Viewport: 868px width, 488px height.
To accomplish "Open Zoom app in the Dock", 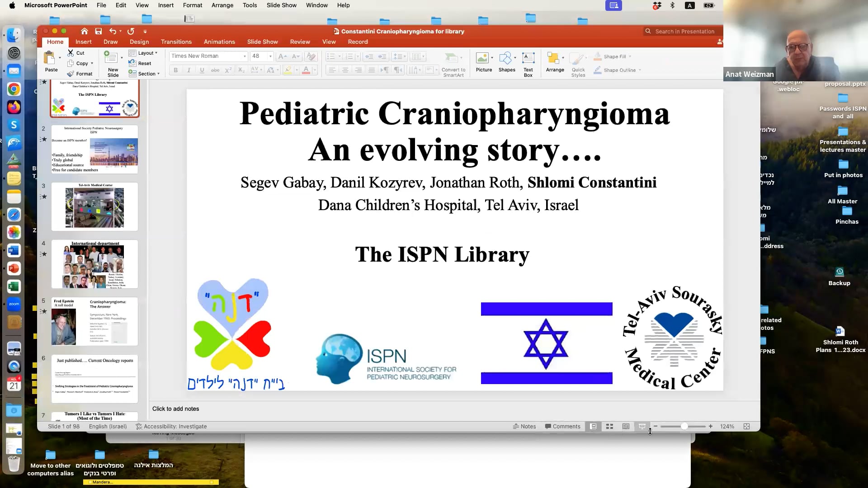I will pyautogui.click(x=14, y=304).
